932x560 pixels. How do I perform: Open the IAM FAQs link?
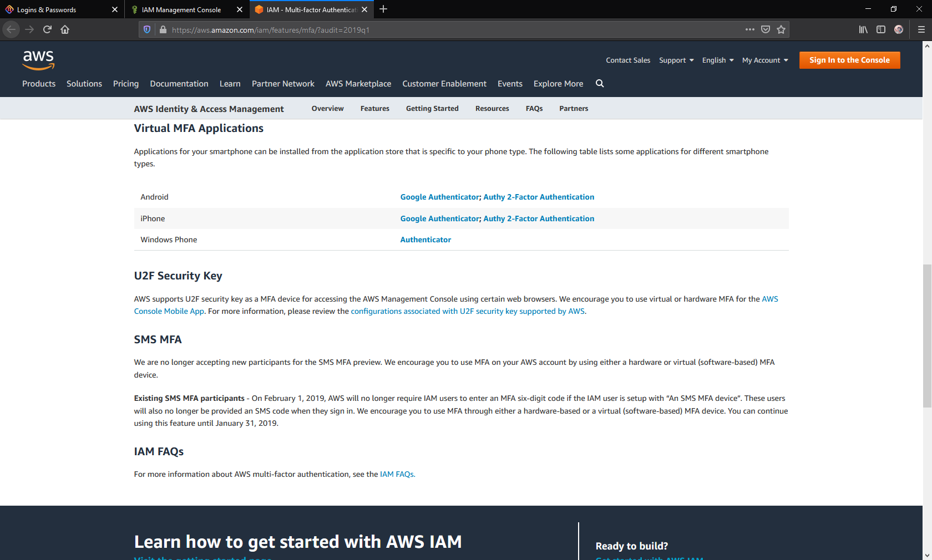(397, 474)
